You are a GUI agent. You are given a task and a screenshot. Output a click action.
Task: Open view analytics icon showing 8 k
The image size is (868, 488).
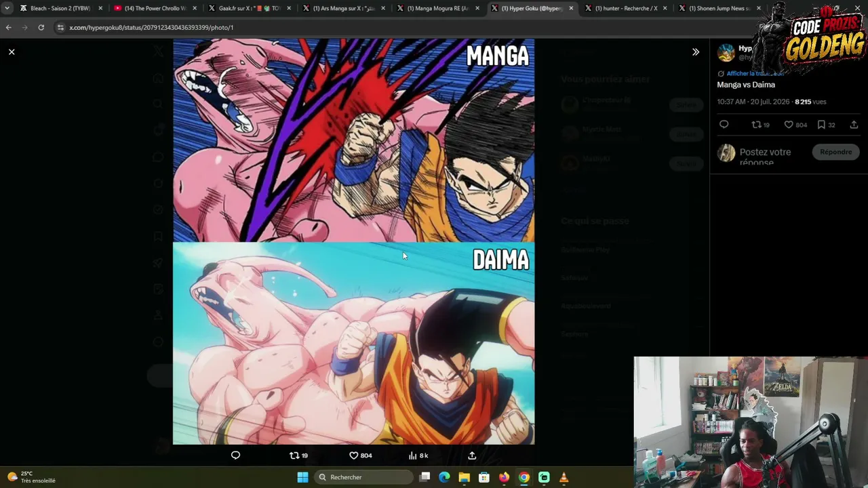click(x=418, y=455)
